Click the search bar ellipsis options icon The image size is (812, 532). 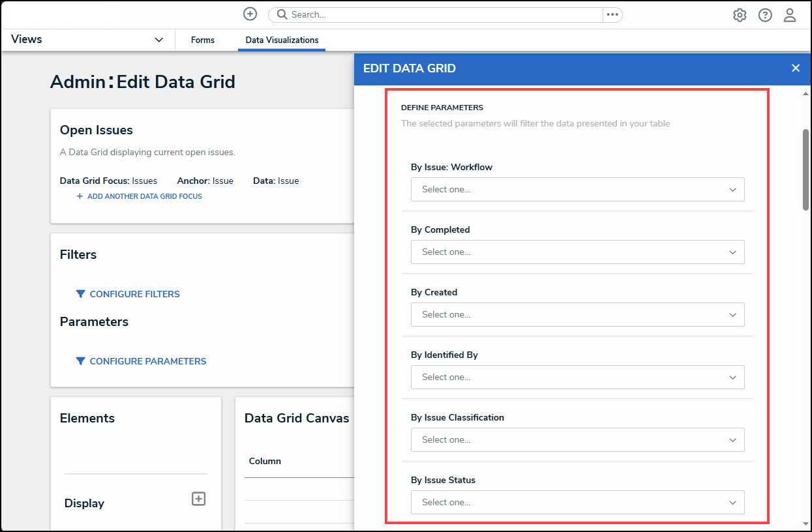pyautogui.click(x=612, y=14)
